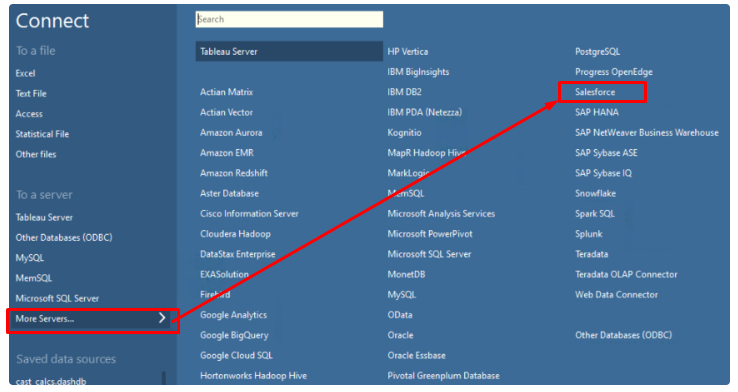The height and width of the screenshot is (392, 738).
Task: Click the Saved data sources scrollbar
Action: [x=164, y=378]
